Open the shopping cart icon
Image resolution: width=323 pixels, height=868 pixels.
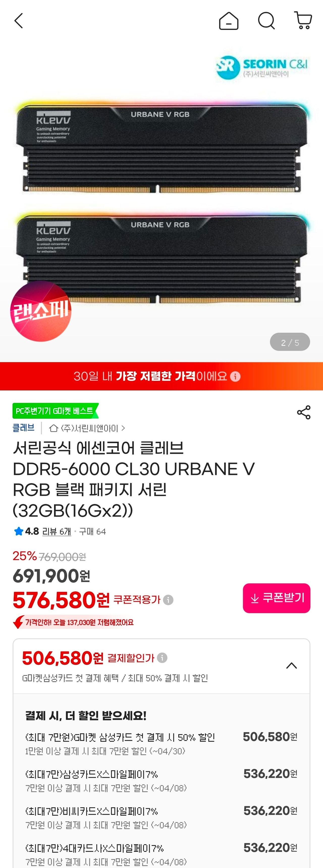coord(303,21)
